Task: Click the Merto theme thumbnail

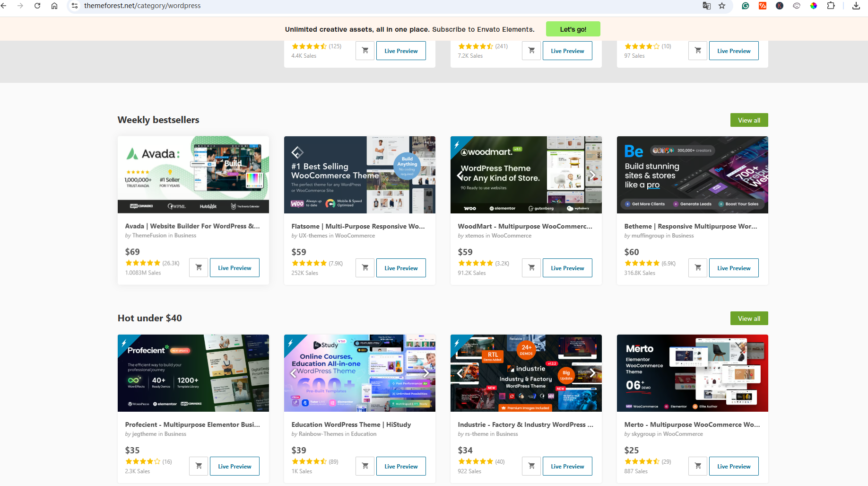Action: tap(693, 373)
